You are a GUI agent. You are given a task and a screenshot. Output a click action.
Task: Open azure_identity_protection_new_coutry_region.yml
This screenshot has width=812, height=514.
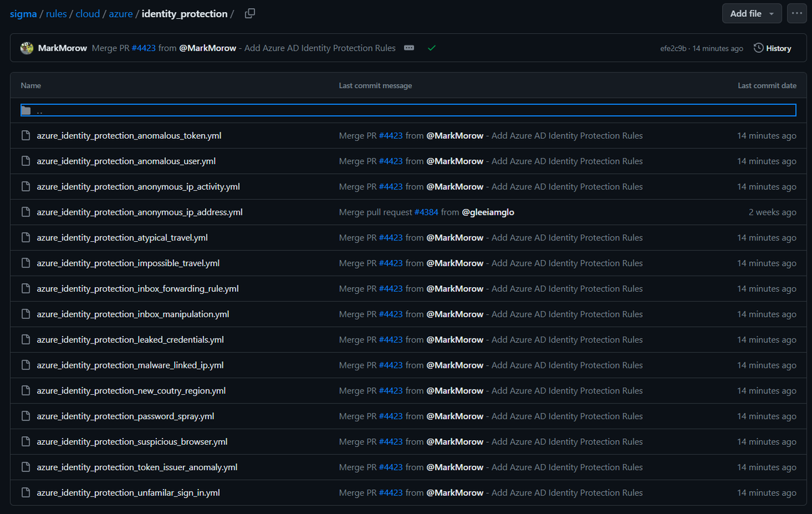pyautogui.click(x=131, y=391)
